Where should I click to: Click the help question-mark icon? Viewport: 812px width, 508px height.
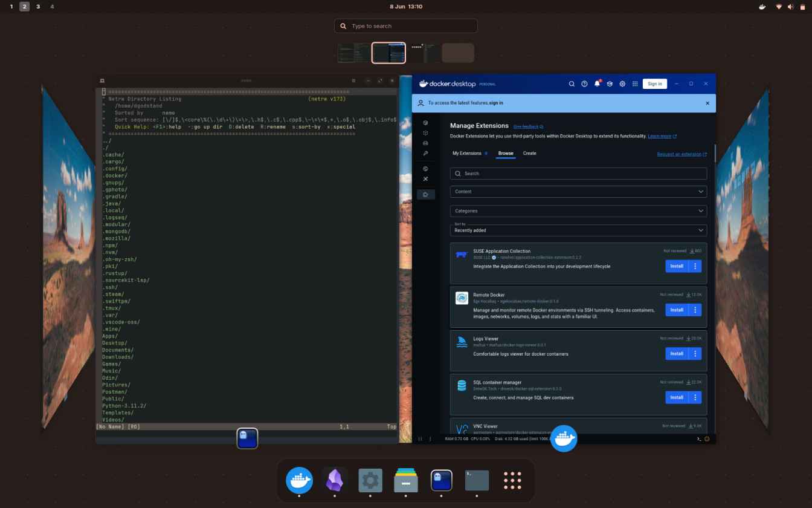click(x=584, y=84)
